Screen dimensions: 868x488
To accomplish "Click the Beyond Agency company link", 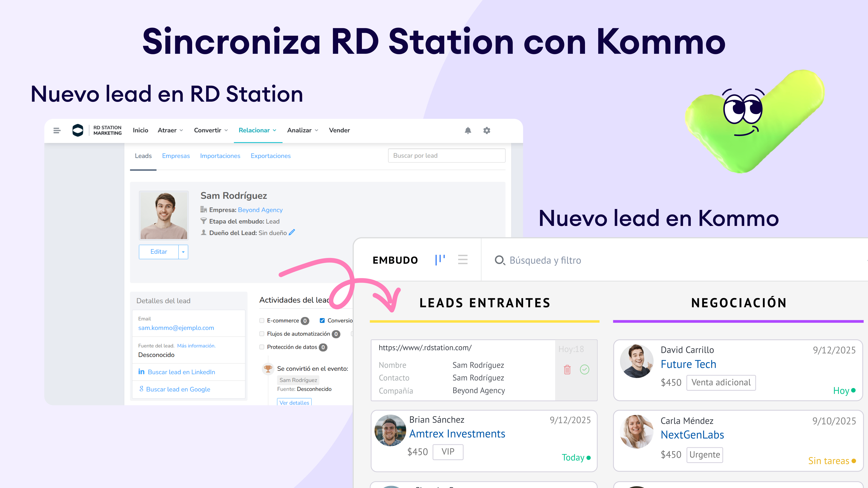I will point(260,210).
